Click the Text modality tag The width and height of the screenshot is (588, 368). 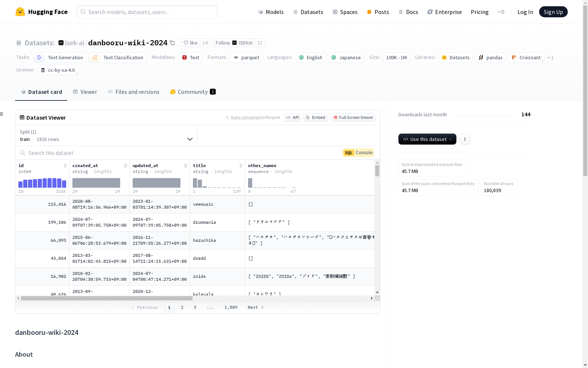tap(190, 57)
